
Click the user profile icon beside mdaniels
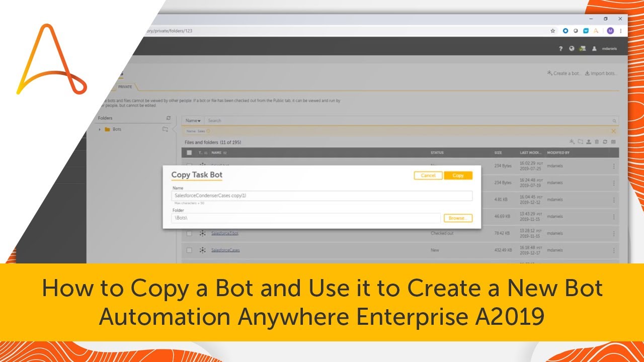594,49
